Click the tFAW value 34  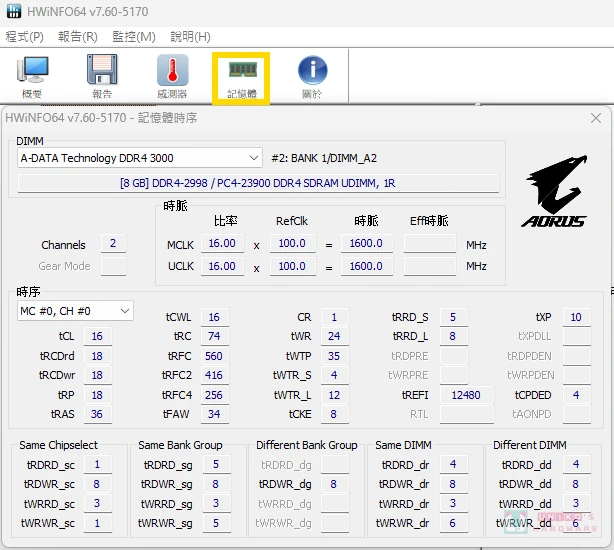215,414
